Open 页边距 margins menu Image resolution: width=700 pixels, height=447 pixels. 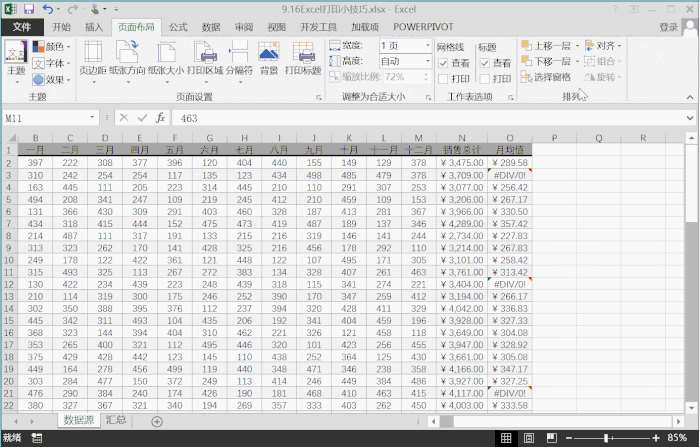pos(93,63)
